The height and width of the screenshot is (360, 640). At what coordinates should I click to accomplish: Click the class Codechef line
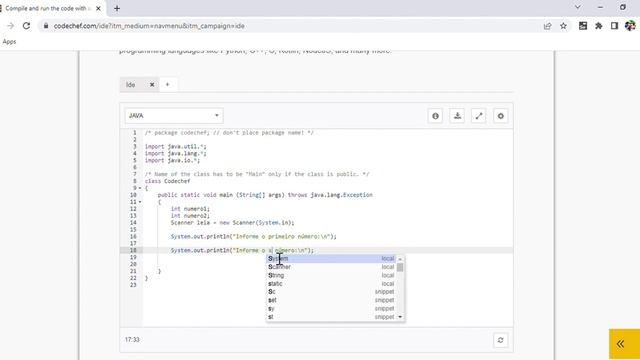click(x=168, y=181)
